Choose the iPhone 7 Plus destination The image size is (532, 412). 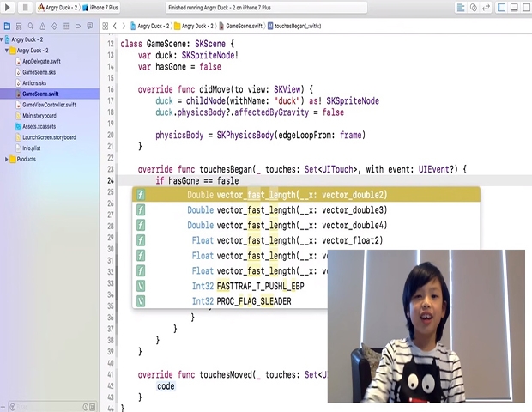tap(100, 8)
